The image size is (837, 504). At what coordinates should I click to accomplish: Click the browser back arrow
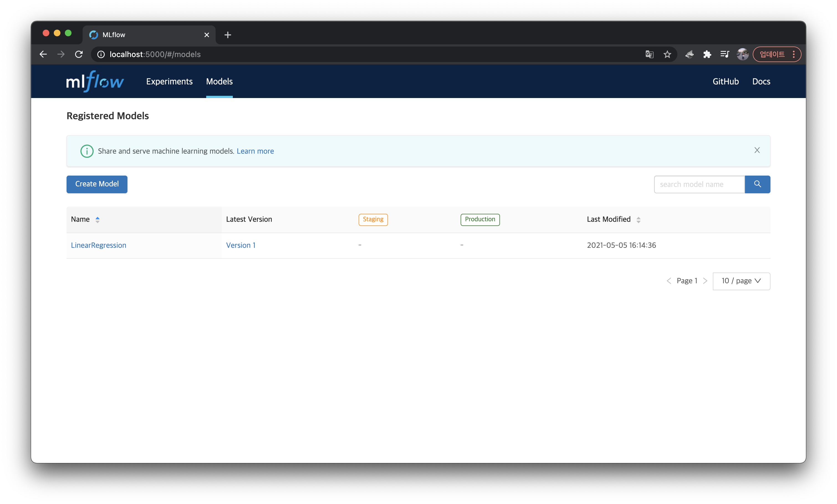click(x=43, y=54)
